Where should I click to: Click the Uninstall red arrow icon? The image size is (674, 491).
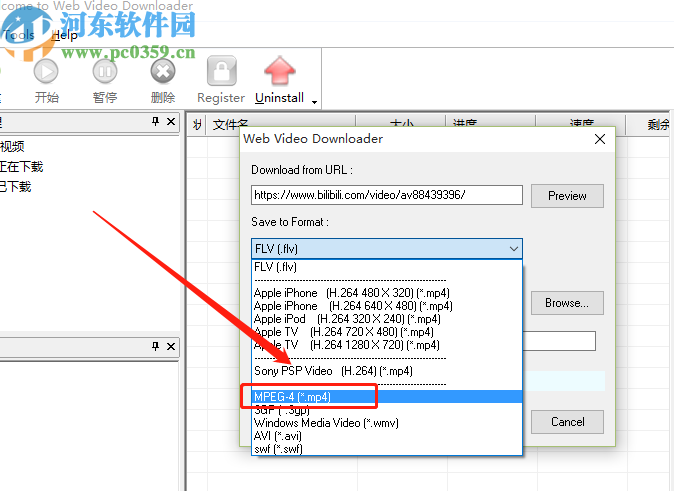coord(279,71)
